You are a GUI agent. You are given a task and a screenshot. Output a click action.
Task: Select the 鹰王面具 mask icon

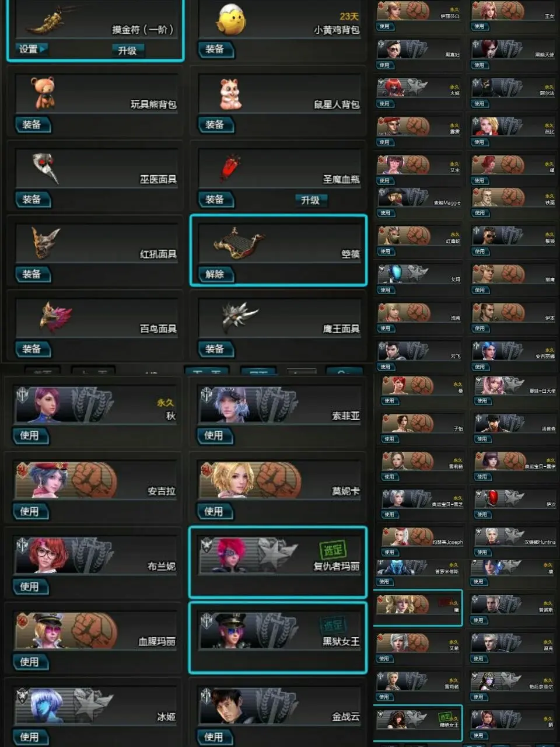239,316
